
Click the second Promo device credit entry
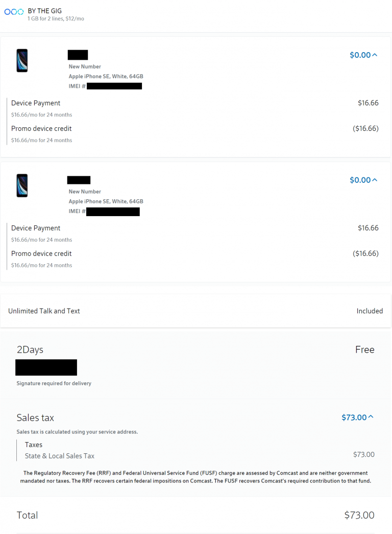pyautogui.click(x=41, y=253)
